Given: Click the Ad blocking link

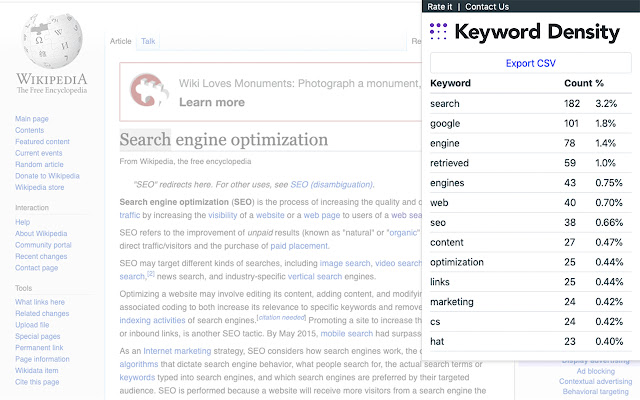Looking at the screenshot, I should pos(596,371).
